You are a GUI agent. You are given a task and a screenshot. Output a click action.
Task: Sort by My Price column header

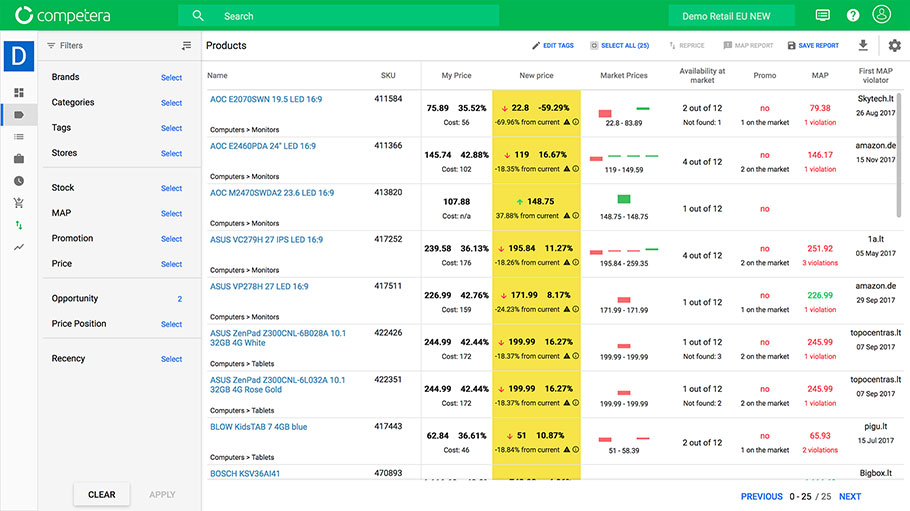(456, 75)
